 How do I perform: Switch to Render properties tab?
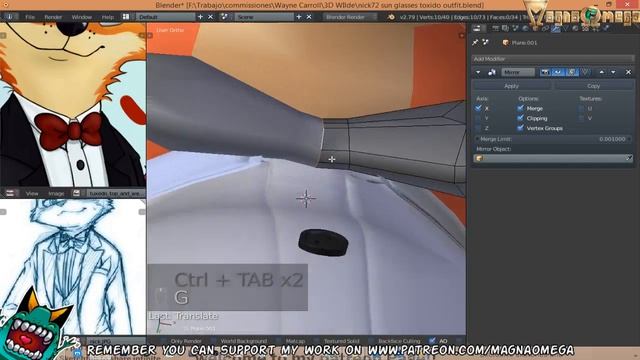click(495, 28)
